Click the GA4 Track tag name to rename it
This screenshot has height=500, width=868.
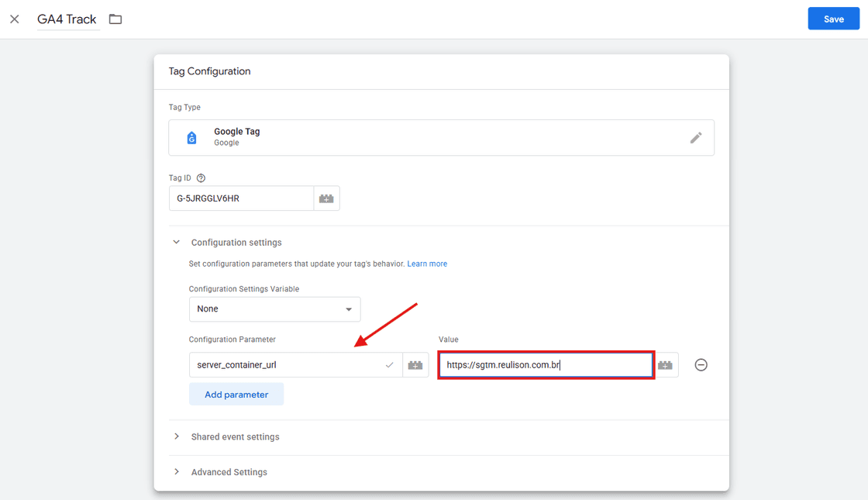(x=66, y=19)
